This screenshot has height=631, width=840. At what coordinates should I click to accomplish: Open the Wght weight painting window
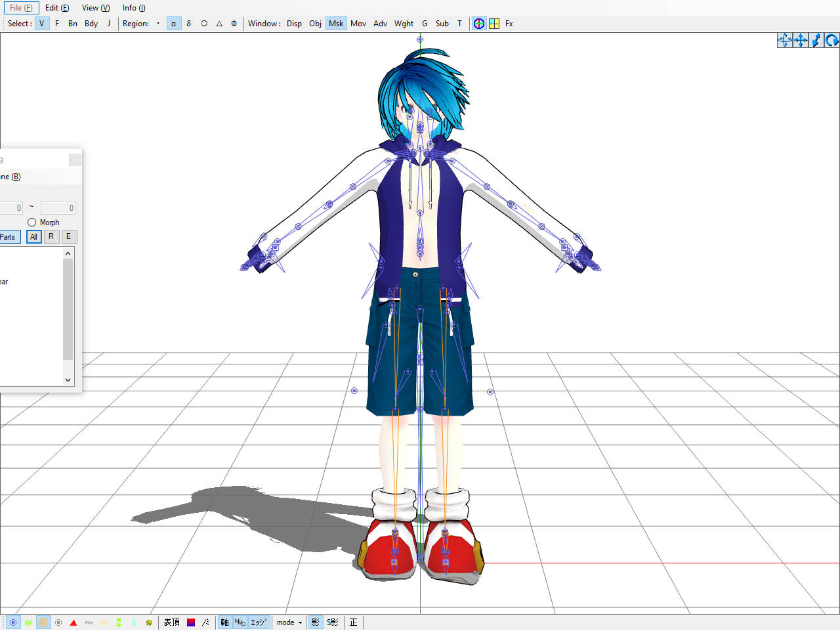pyautogui.click(x=404, y=24)
